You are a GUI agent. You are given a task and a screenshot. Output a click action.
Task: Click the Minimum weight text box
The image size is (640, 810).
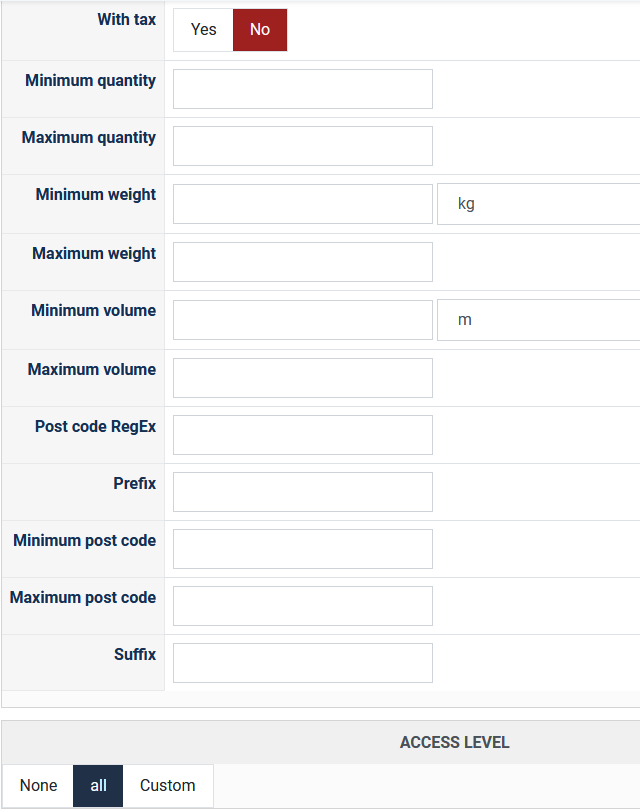[x=302, y=204]
